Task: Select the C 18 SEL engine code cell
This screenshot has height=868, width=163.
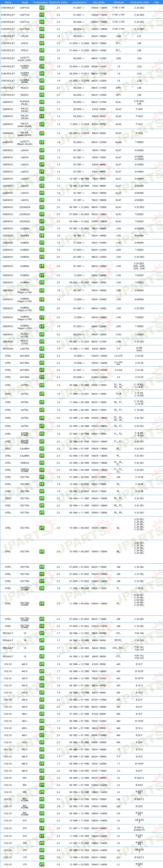Action: click(139, 410)
